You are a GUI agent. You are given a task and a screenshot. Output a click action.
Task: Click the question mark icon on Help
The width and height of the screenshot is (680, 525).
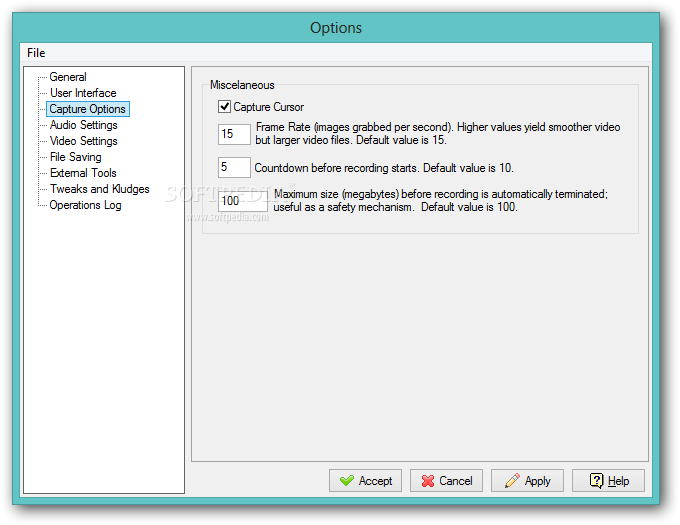[x=596, y=480]
